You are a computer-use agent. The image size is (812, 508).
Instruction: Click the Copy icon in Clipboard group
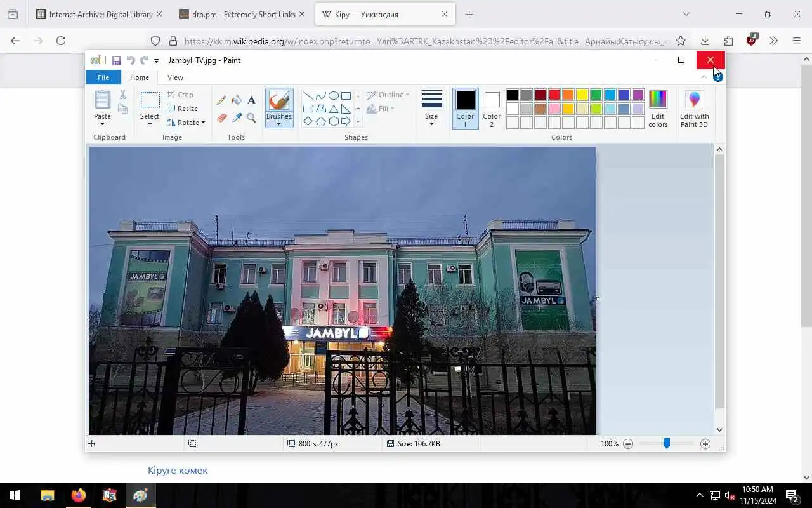coord(122,109)
